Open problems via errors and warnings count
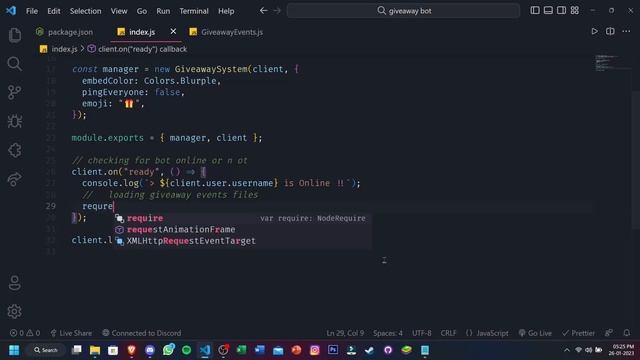 click(25, 333)
